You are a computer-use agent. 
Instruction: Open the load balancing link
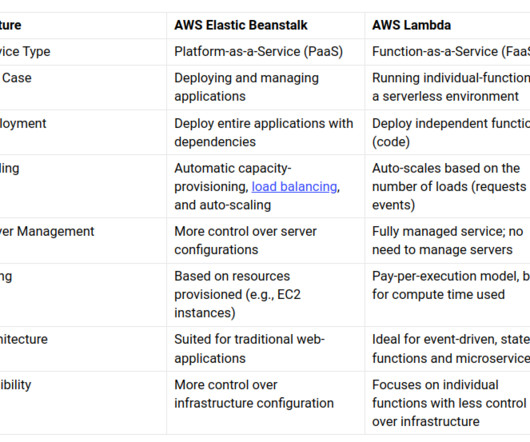294,187
